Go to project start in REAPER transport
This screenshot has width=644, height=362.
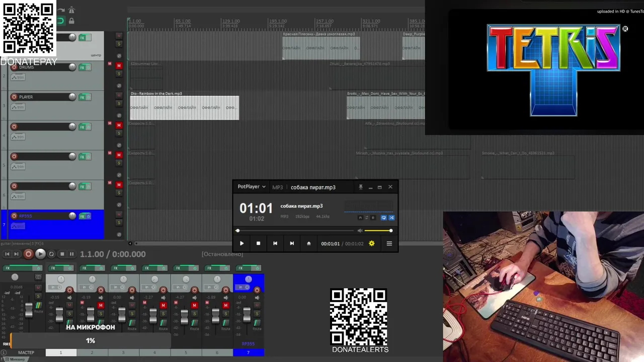[8, 254]
